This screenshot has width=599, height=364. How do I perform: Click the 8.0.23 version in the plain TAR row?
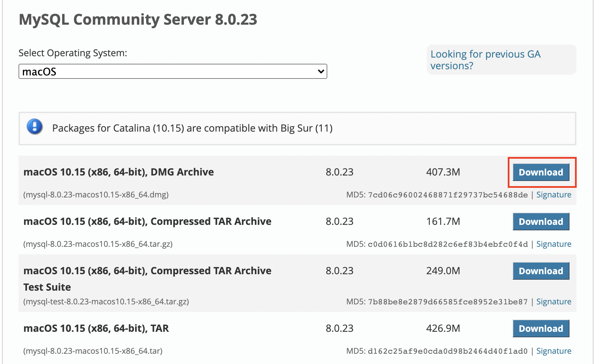pos(339,328)
